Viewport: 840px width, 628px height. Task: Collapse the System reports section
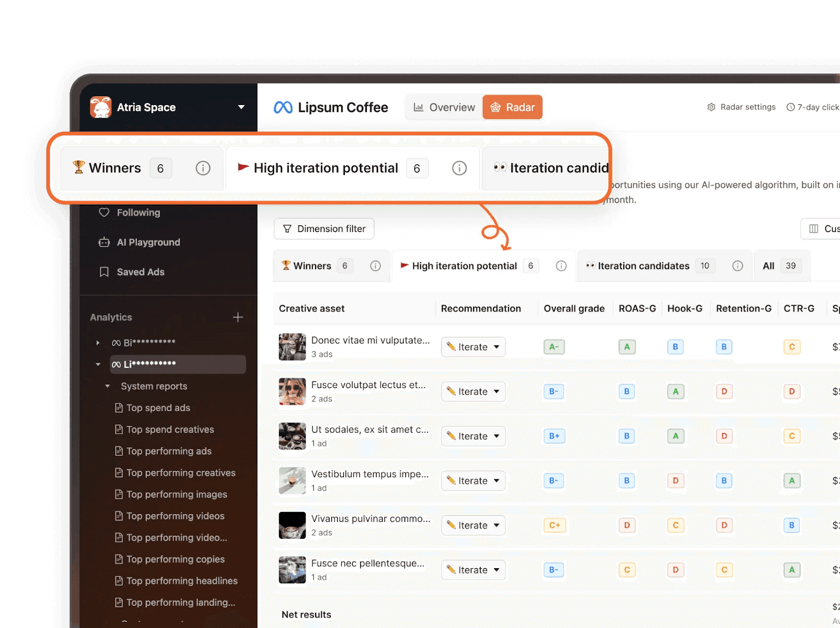tap(108, 386)
